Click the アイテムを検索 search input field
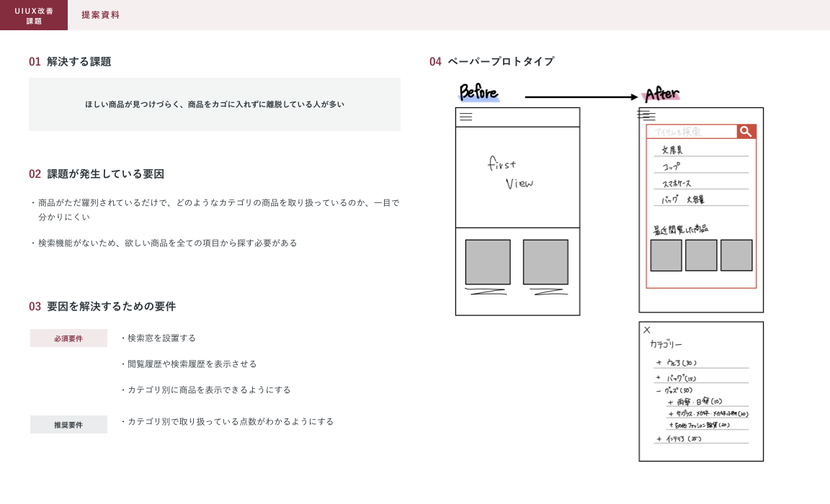The height and width of the screenshot is (504, 830). click(692, 132)
